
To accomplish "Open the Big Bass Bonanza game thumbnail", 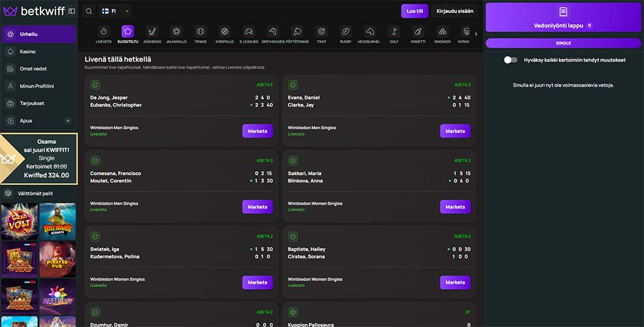I will pyautogui.click(x=58, y=222).
